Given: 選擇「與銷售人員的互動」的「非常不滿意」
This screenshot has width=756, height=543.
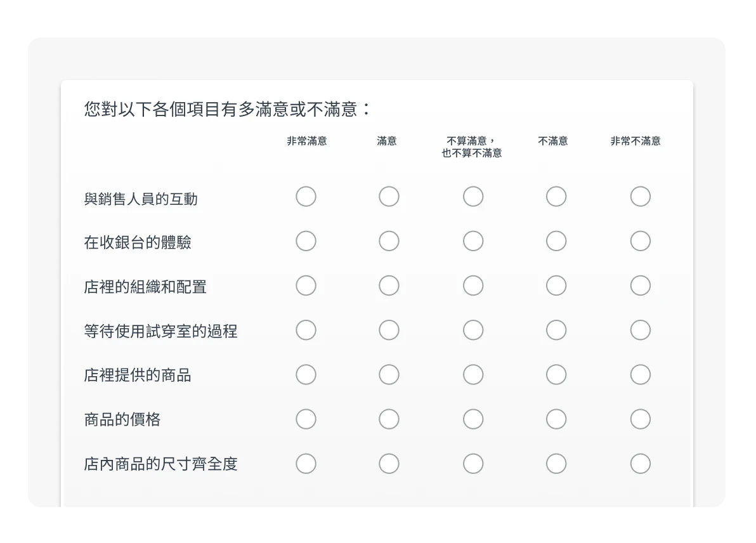Looking at the screenshot, I should pos(640,197).
